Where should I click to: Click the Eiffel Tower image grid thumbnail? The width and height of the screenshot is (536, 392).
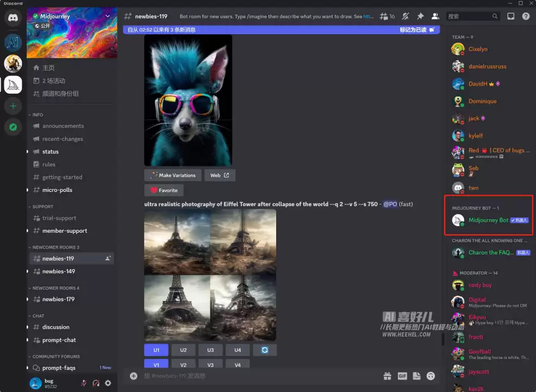210,275
